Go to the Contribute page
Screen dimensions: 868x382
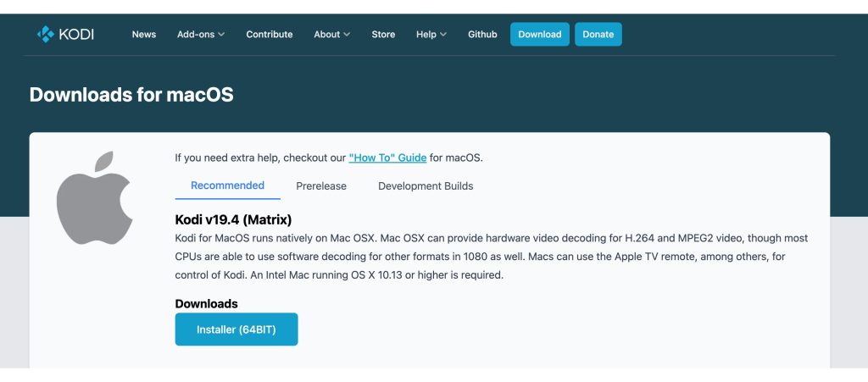point(270,35)
